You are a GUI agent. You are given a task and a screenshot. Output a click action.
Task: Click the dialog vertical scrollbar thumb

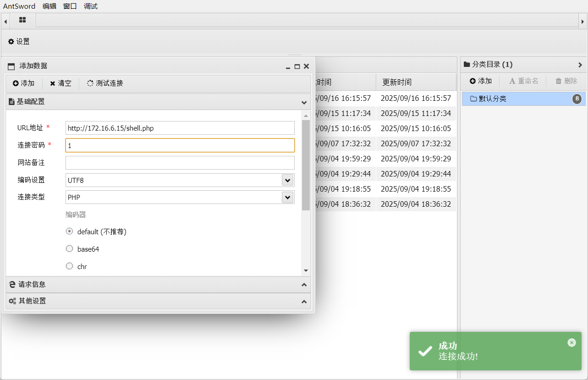click(306, 165)
